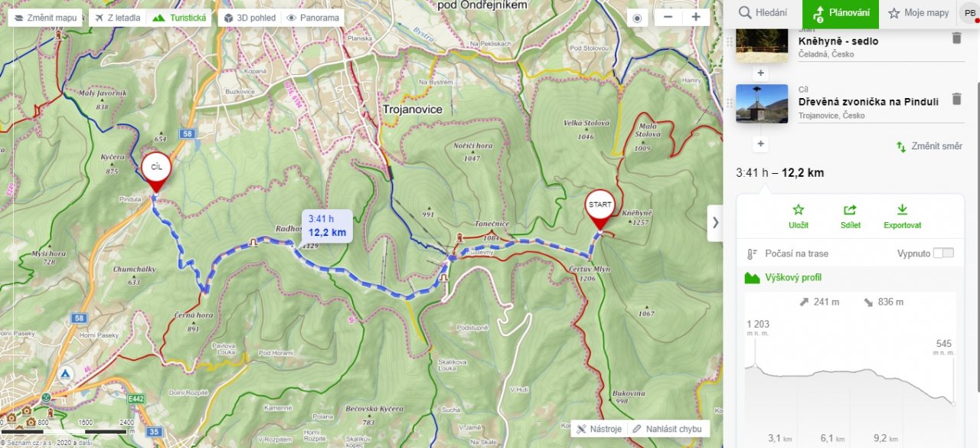Share the route via Sdílet
980x448 pixels.
click(850, 217)
